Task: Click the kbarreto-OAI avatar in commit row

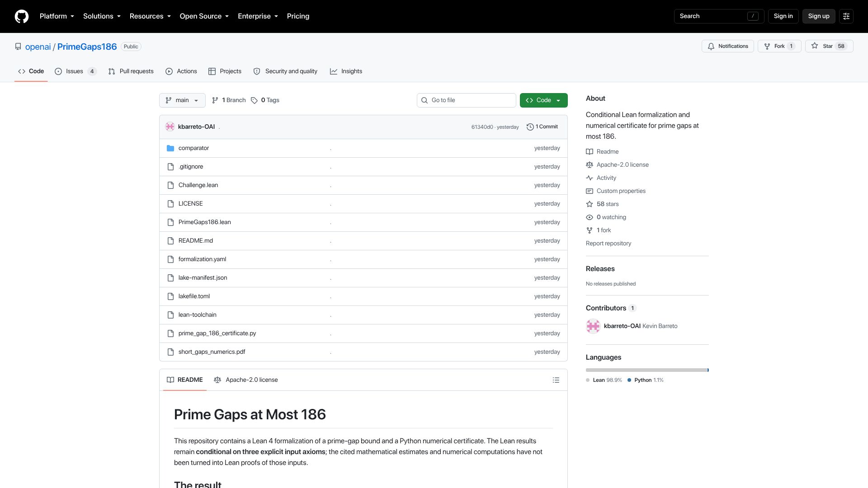Action: (x=170, y=127)
